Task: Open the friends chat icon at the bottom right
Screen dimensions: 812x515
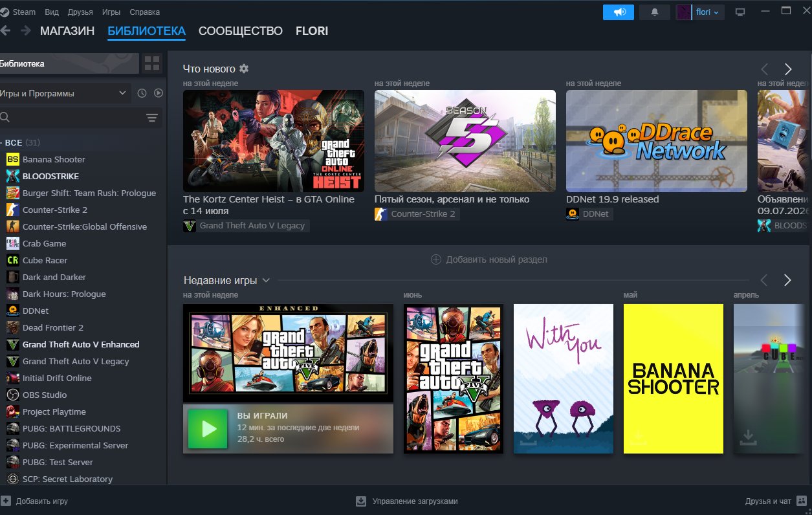Action: click(x=802, y=501)
